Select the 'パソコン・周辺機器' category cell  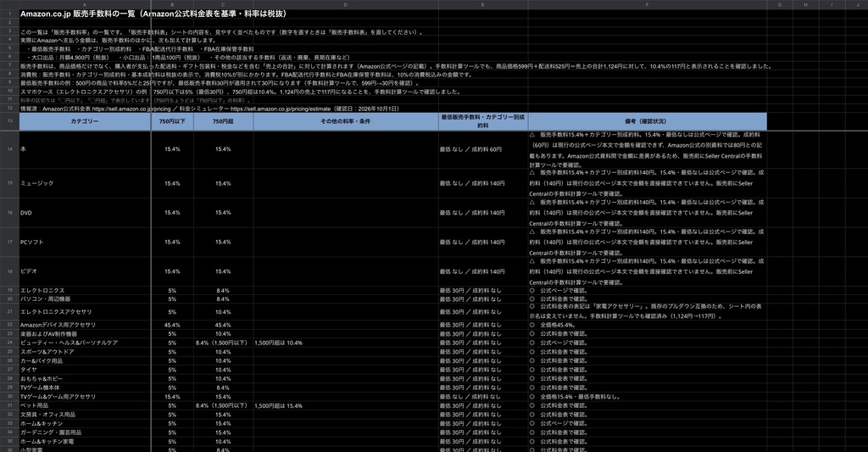85,299
